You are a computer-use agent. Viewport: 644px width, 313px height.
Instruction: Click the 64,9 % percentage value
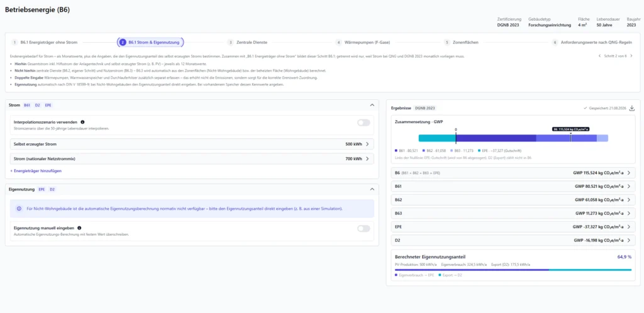[x=625, y=257]
